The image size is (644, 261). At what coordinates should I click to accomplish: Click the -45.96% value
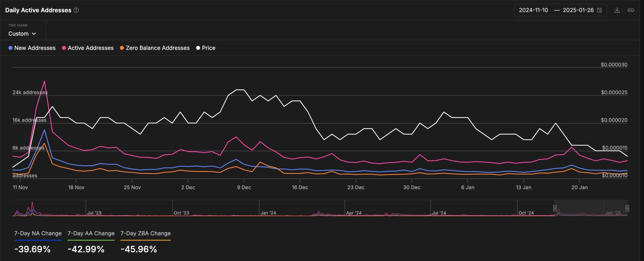coord(139,249)
